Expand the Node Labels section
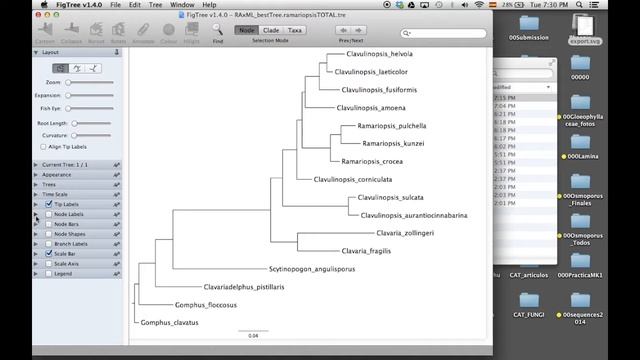 [36, 214]
